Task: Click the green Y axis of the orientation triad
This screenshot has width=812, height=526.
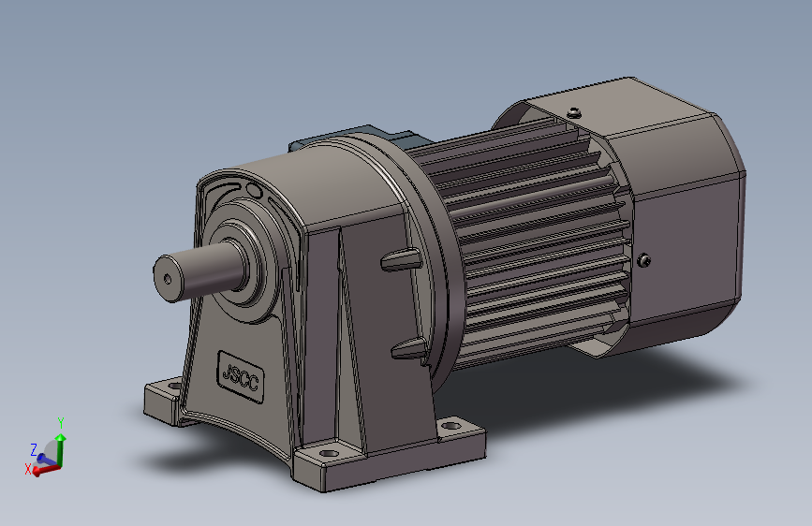Action: pos(61,449)
